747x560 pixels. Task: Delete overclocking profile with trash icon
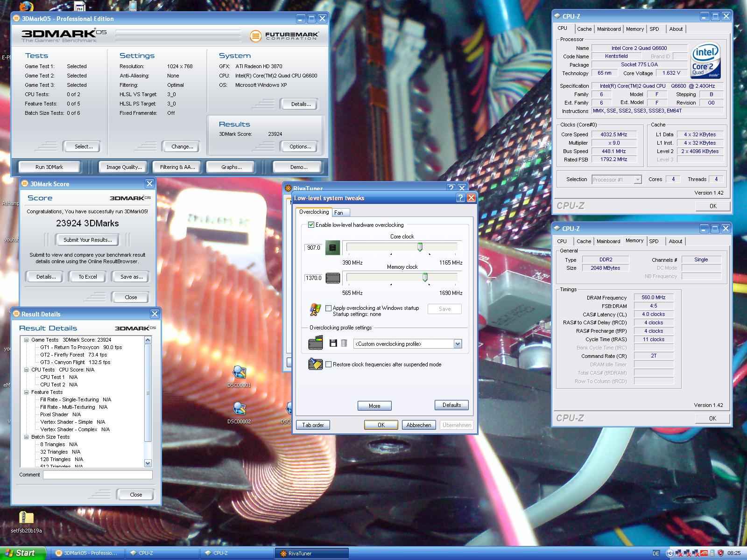(x=344, y=343)
